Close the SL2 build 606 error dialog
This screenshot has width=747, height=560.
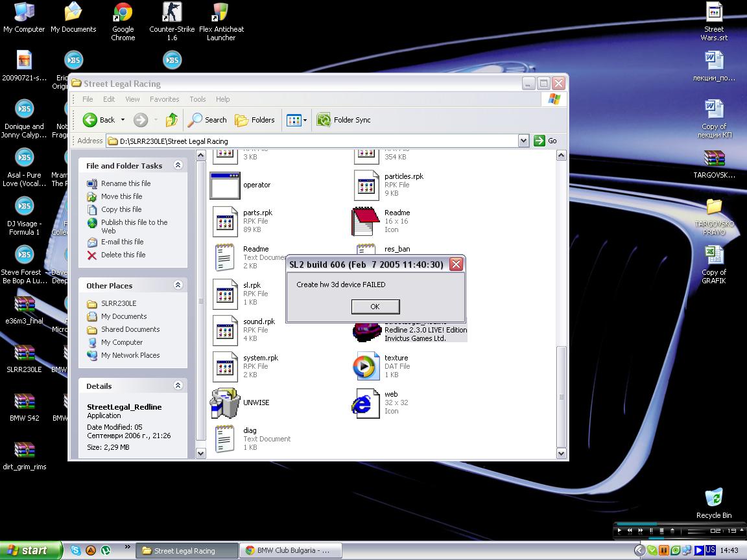point(456,264)
